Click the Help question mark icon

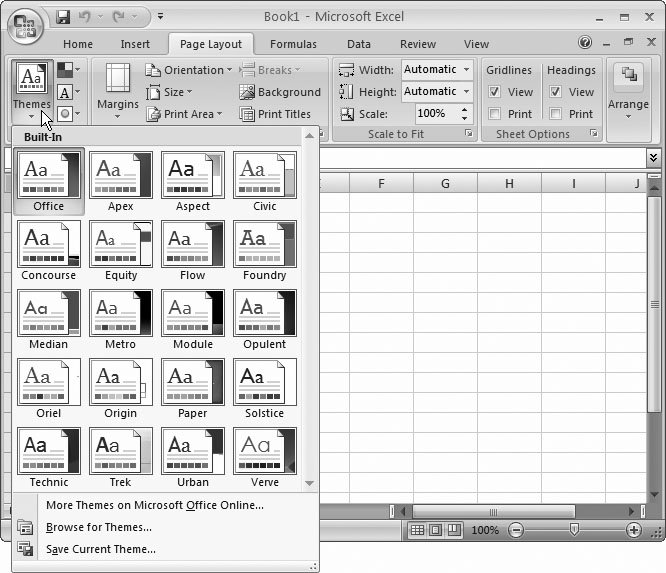[585, 44]
